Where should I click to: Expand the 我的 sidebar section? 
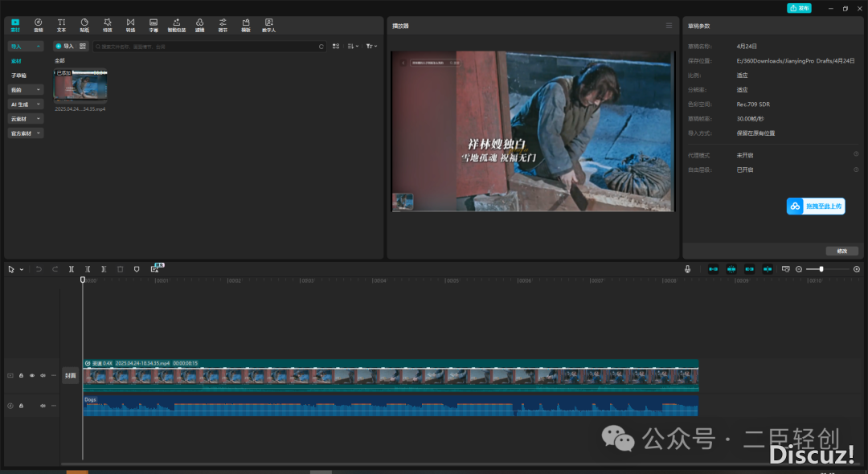[x=26, y=90]
